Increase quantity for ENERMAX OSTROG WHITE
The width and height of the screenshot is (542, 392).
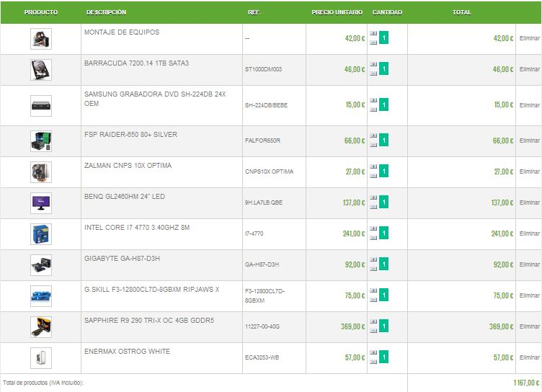pyautogui.click(x=373, y=352)
